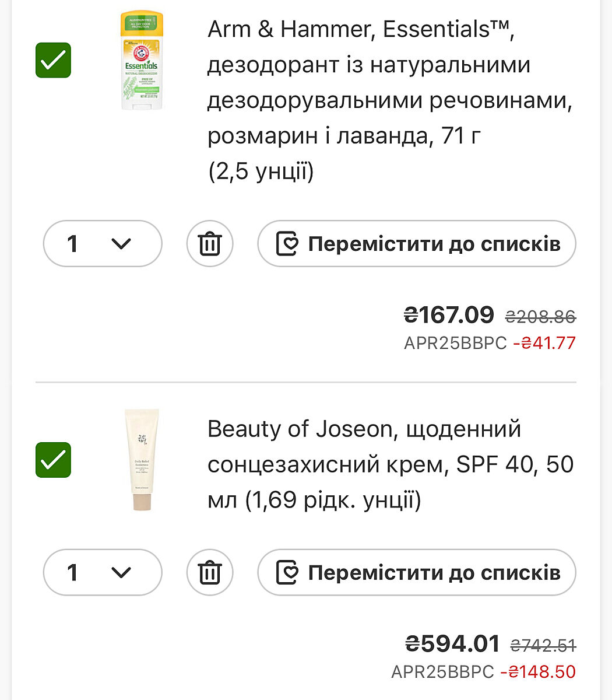Click the ₴594.01 discounted sunscreen price

click(x=452, y=644)
